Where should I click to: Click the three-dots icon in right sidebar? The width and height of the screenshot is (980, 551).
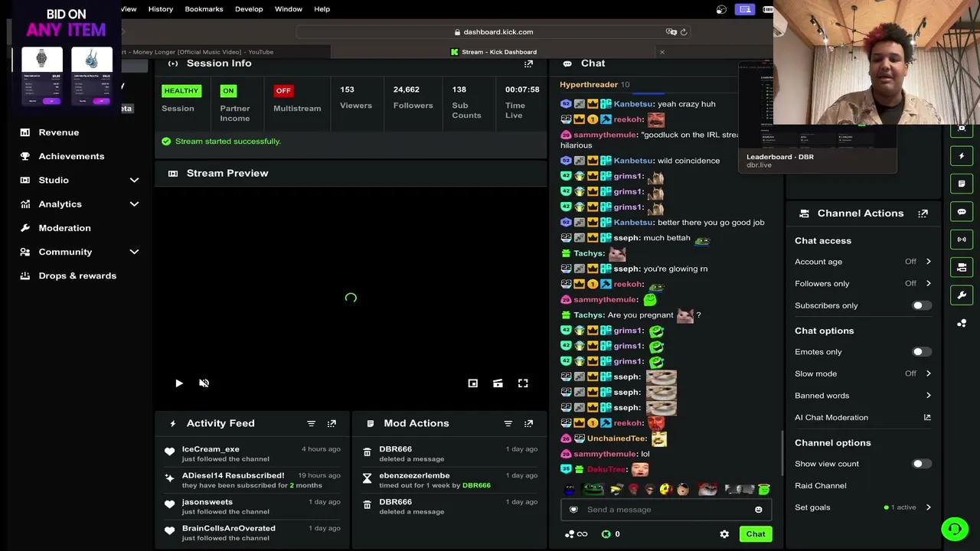coord(962,323)
